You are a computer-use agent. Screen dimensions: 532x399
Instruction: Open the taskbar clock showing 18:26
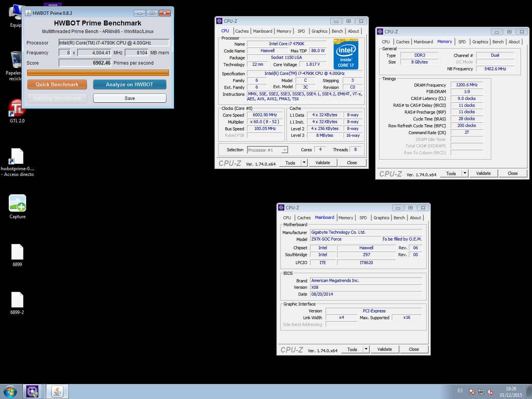[x=511, y=392]
